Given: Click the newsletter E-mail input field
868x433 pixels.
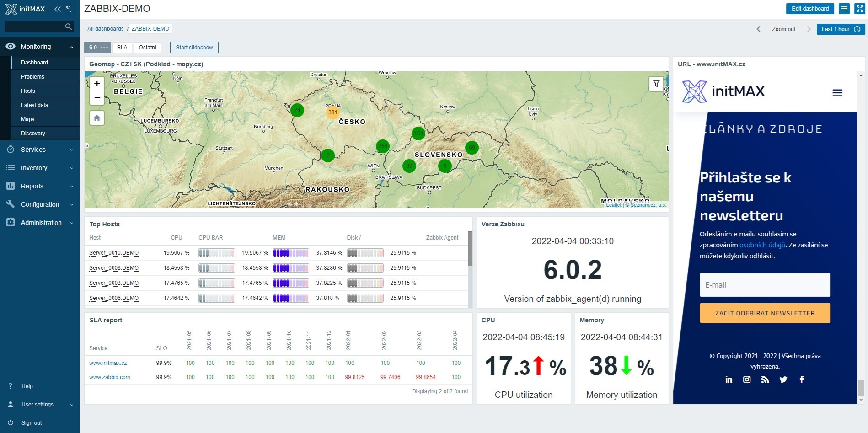Looking at the screenshot, I should click(x=765, y=285).
